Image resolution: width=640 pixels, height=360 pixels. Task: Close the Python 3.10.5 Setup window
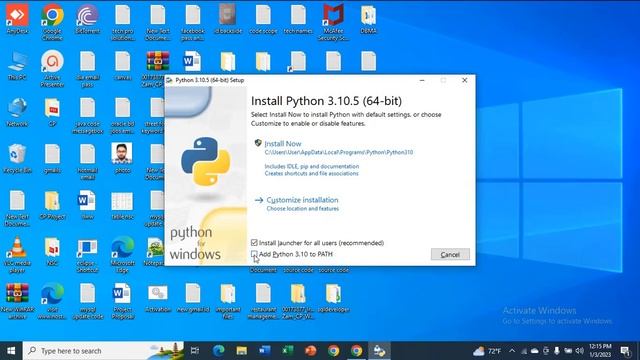[x=464, y=80]
